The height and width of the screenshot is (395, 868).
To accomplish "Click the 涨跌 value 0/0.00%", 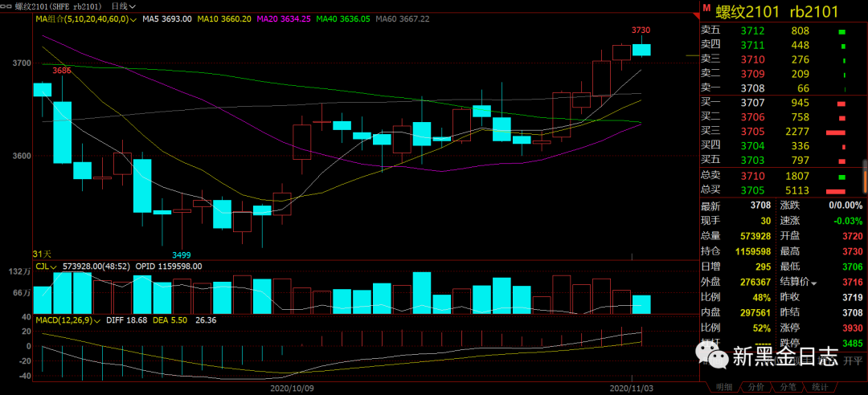I will 845,206.
